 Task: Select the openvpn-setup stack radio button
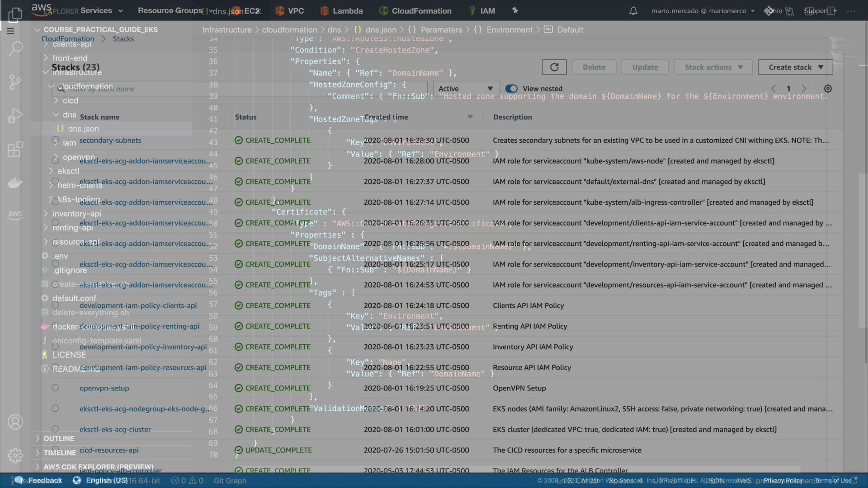55,388
